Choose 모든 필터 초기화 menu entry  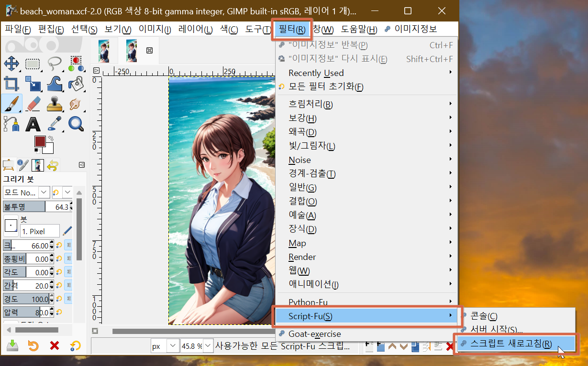[366, 87]
